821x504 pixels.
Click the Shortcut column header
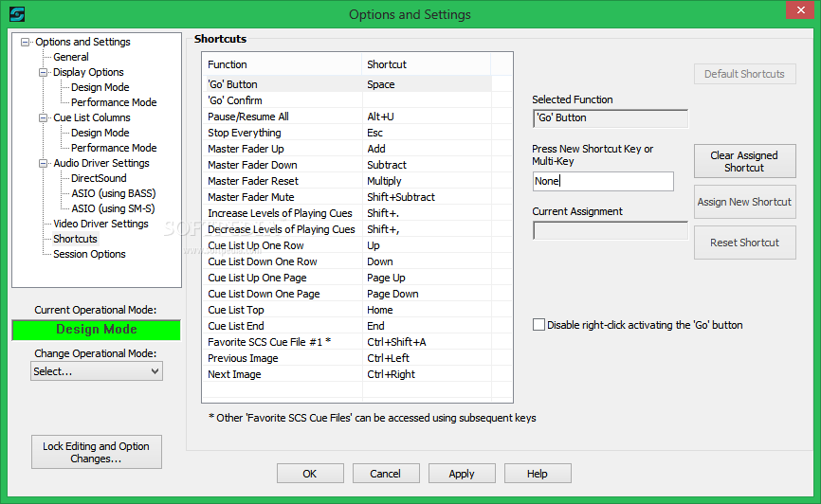[x=426, y=64]
